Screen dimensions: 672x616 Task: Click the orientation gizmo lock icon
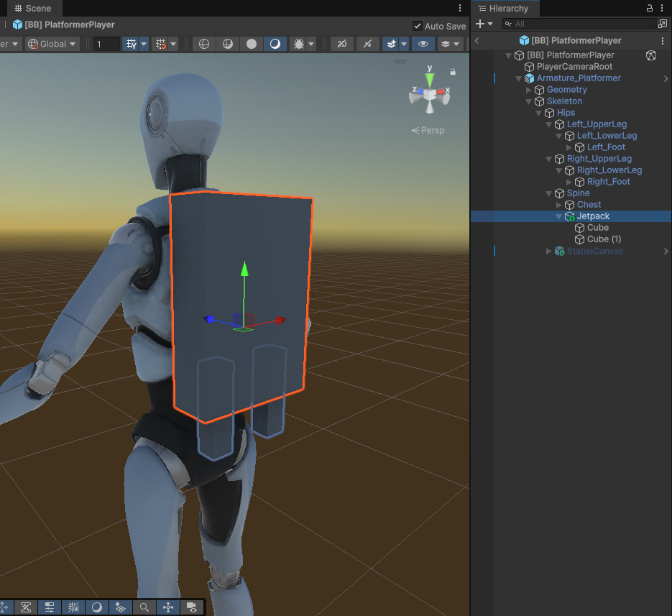pos(453,72)
